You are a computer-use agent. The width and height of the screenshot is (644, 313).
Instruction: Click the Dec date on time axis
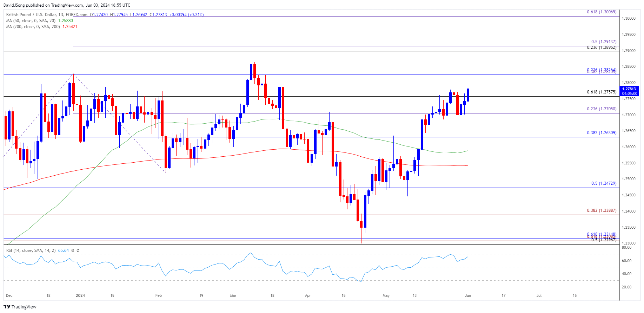[x=9, y=295]
